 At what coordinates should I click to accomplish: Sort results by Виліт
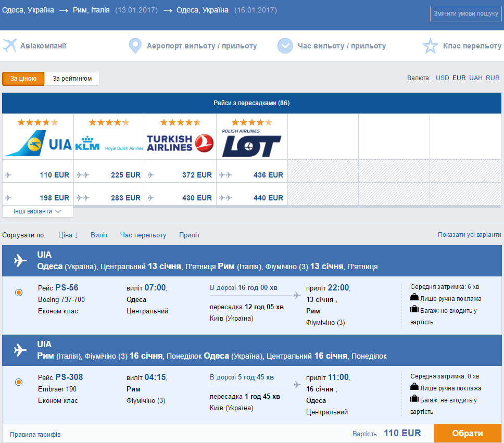[99, 235]
